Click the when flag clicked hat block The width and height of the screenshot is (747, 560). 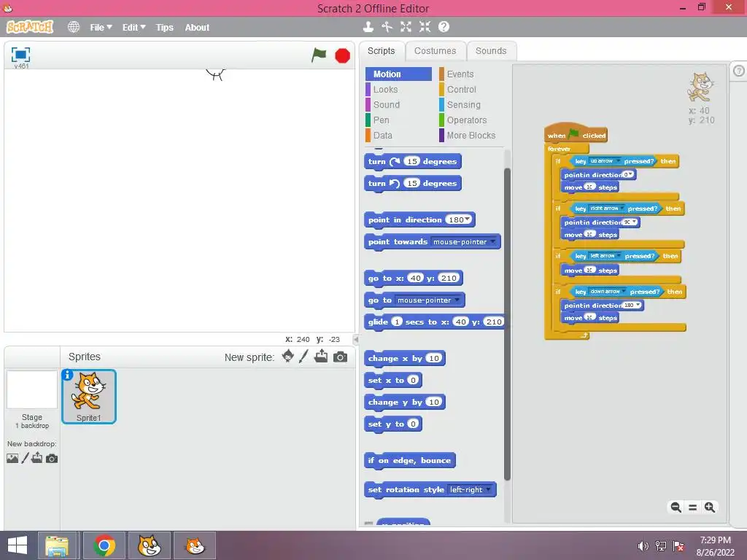coord(576,134)
